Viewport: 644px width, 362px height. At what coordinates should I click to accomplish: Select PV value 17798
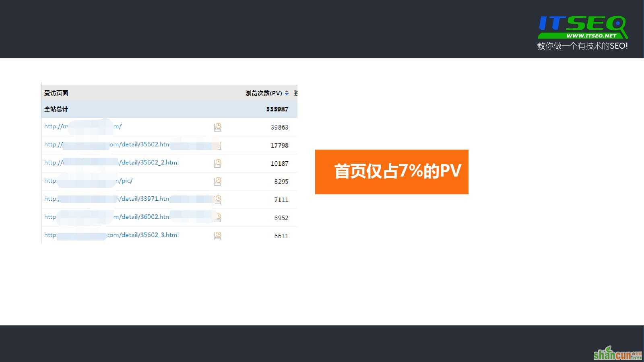click(x=280, y=145)
